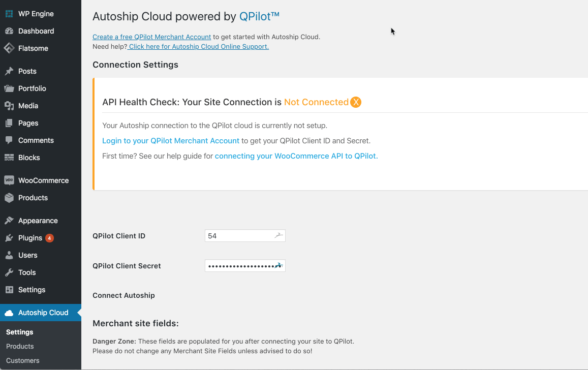Click the Products box icon
Image resolution: width=588 pixels, height=370 pixels.
(9, 198)
